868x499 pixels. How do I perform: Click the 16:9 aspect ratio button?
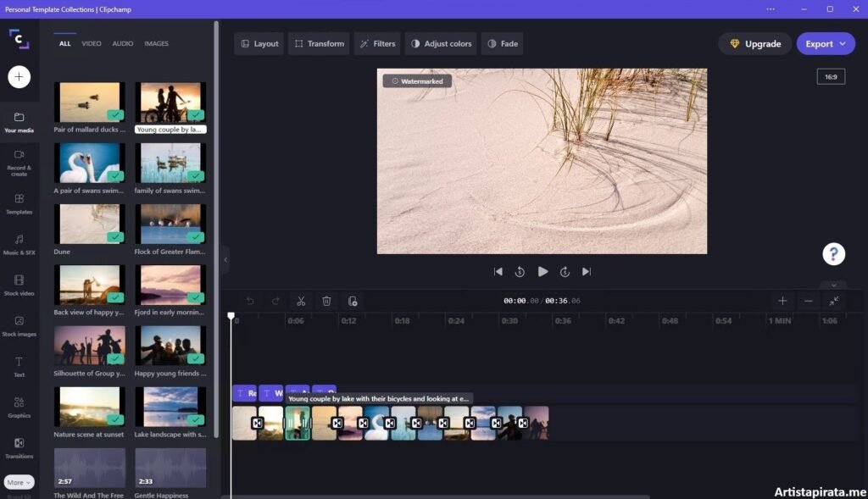click(x=831, y=76)
